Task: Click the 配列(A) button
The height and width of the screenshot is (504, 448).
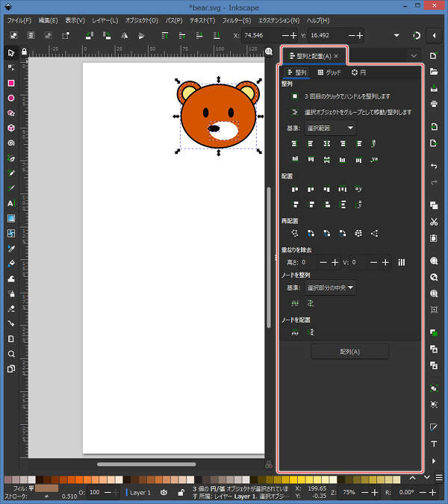Action: 349,352
